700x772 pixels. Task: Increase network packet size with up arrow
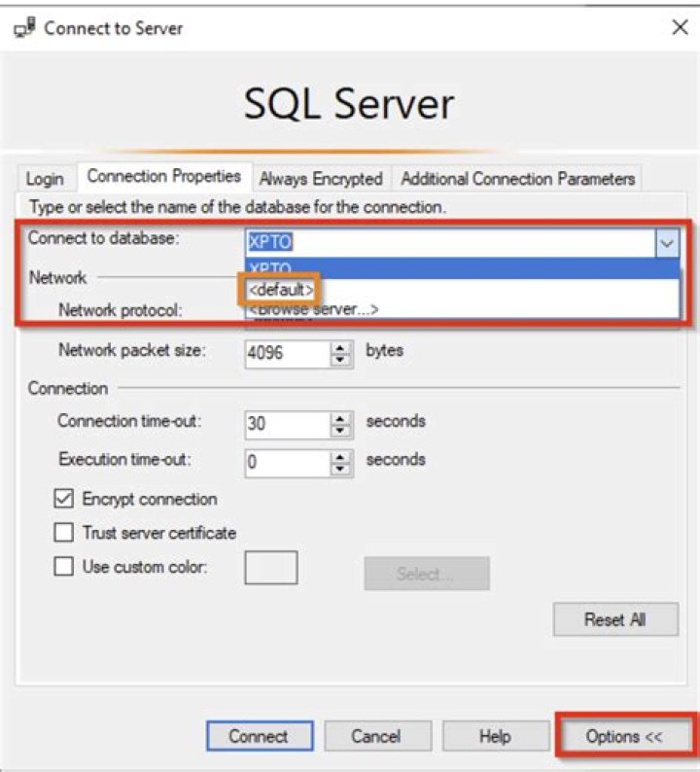point(340,348)
